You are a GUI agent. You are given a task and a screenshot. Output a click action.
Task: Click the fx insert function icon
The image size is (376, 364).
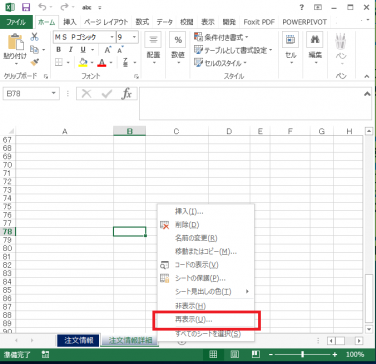126,94
